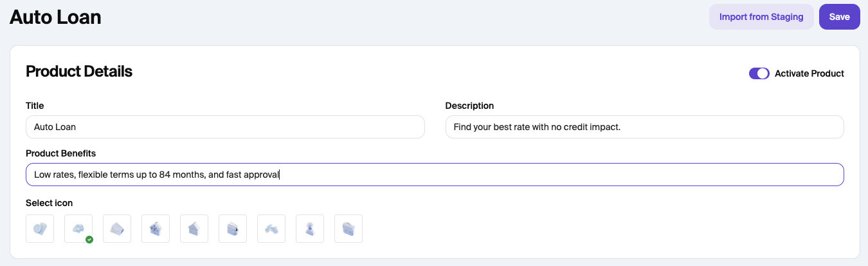Screen dimensions: 868x266
Task: Select the motorcycle icon
Action: (271, 229)
